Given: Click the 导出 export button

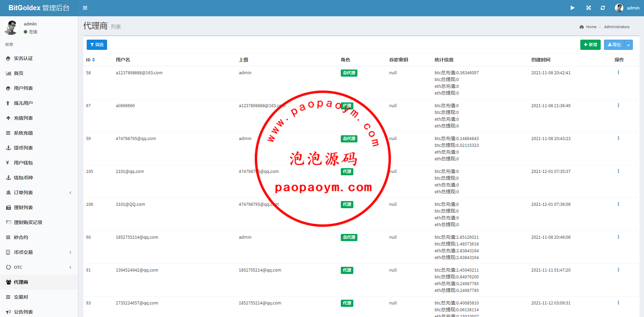Looking at the screenshot, I should tap(614, 45).
